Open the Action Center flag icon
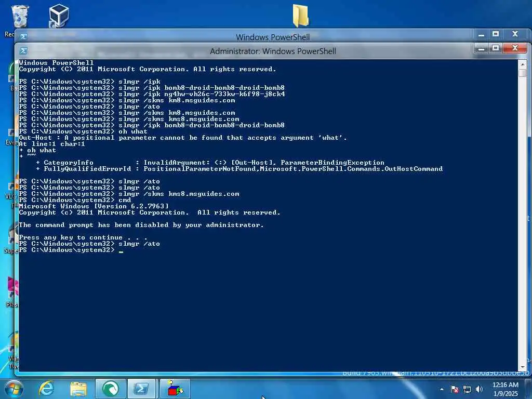The image size is (532, 399). pyautogui.click(x=455, y=389)
